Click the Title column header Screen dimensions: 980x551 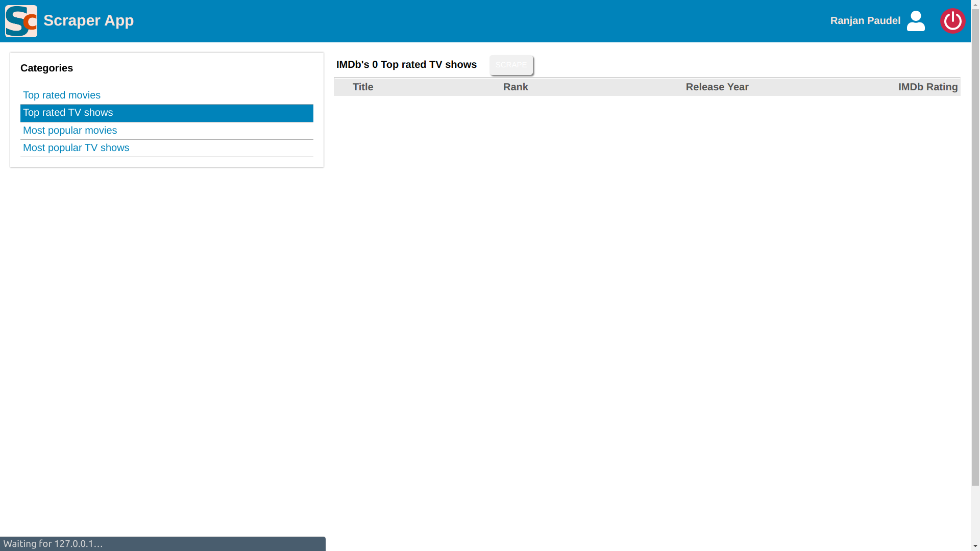pyautogui.click(x=363, y=87)
